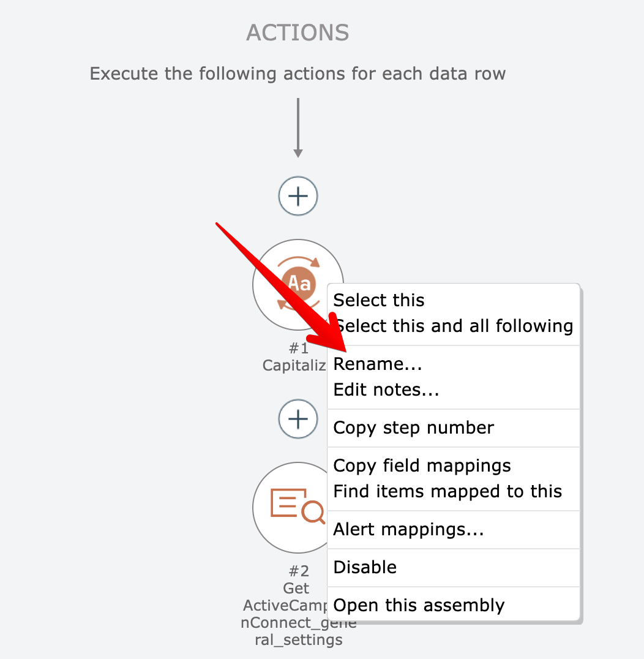Choose "Select this" from the context menu
Screen dimensions: 644x659
pyautogui.click(x=379, y=300)
